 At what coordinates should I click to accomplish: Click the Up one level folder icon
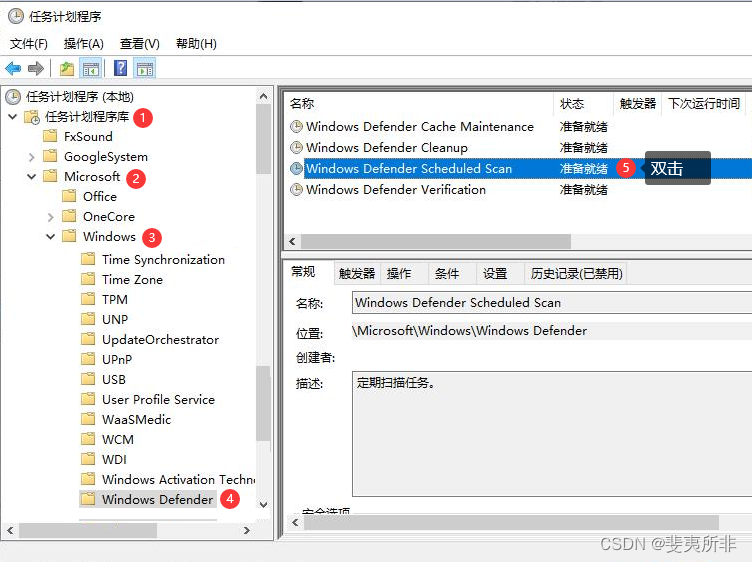(x=67, y=69)
